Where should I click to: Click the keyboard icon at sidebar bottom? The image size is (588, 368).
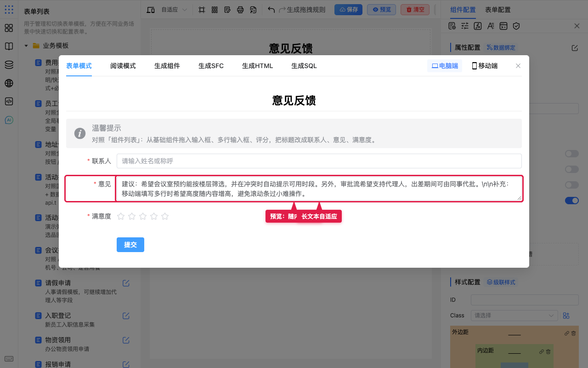9,359
